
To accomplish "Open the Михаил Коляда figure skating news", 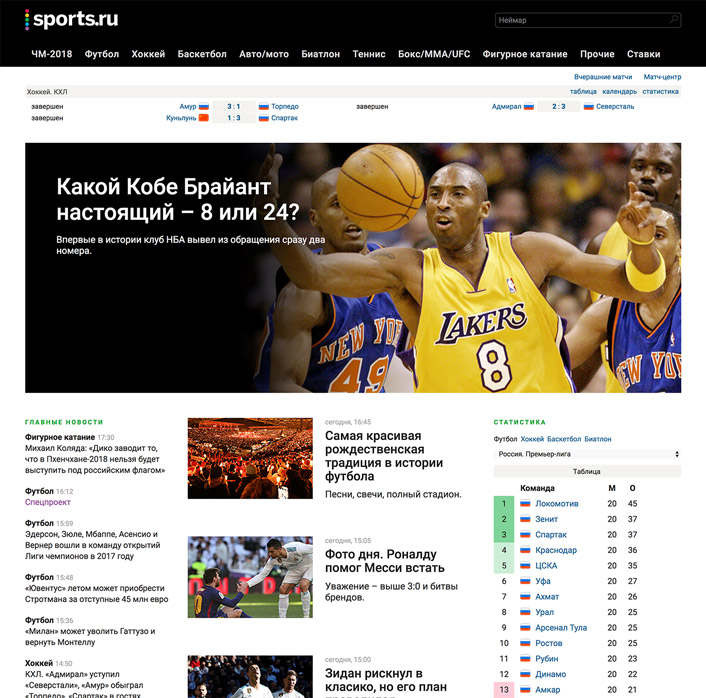I will tap(95, 459).
